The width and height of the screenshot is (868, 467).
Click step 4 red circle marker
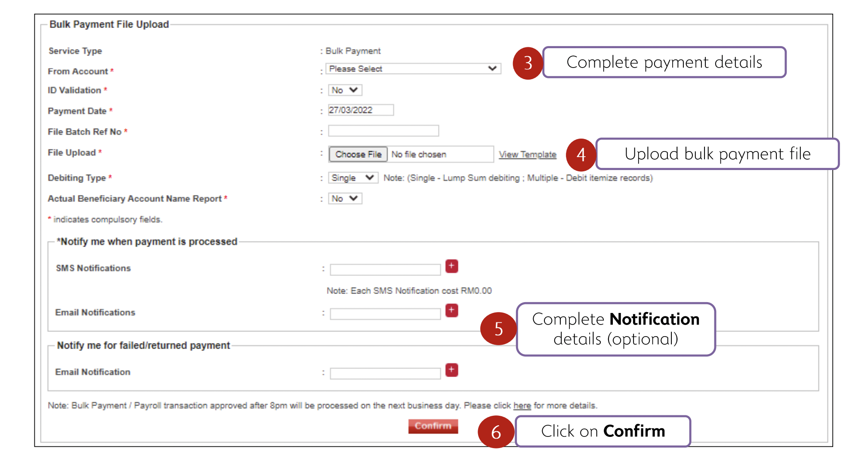(581, 155)
